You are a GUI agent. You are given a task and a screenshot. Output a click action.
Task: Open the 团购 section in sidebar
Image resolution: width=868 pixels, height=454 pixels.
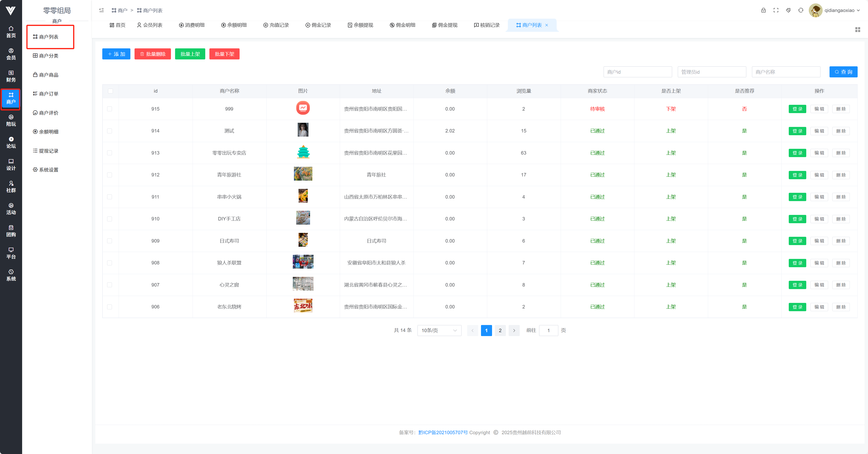(11, 231)
